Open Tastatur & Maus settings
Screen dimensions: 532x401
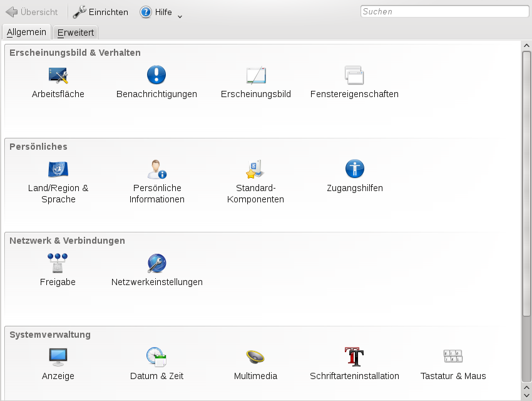click(x=453, y=357)
